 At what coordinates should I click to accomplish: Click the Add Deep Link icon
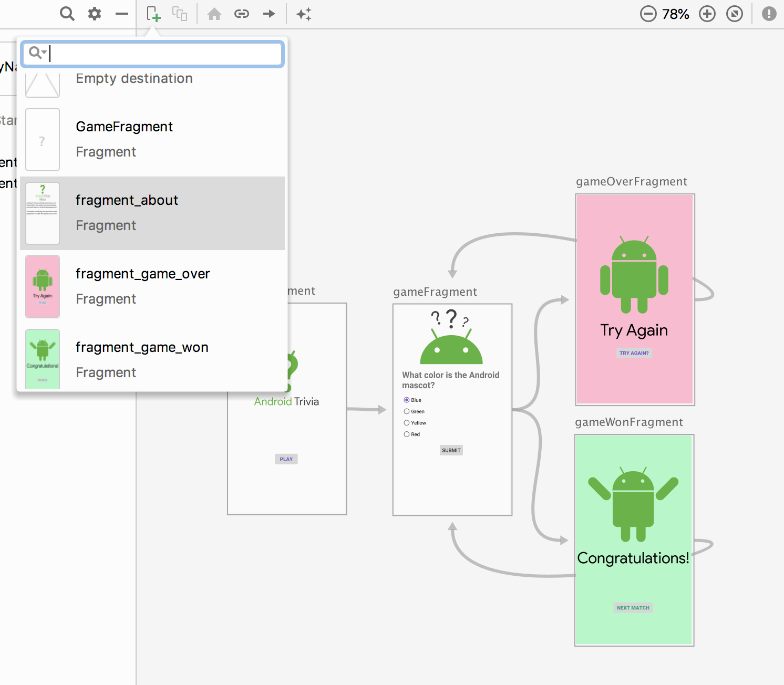(242, 14)
